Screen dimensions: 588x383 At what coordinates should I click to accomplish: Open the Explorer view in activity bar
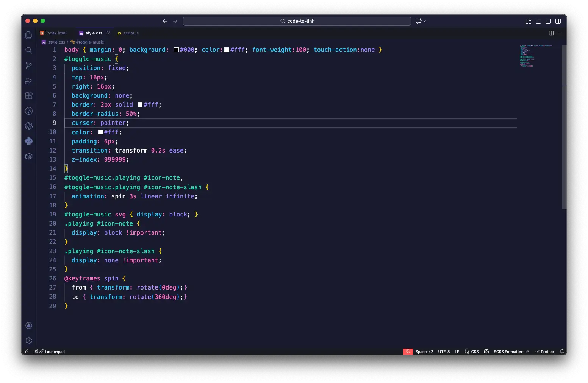pyautogui.click(x=28, y=35)
